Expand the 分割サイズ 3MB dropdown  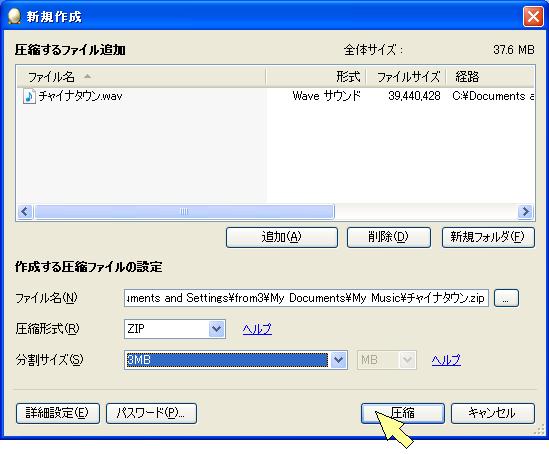tap(338, 360)
